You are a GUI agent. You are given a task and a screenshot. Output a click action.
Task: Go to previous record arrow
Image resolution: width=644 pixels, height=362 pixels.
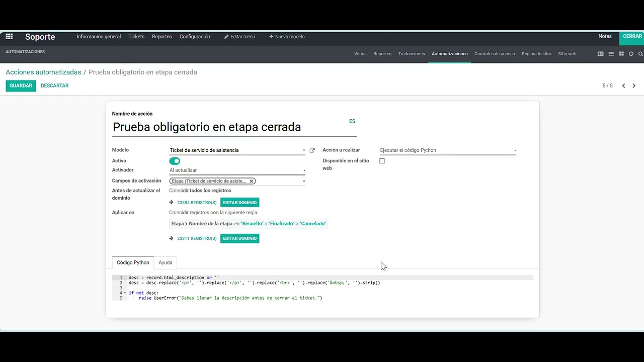(x=623, y=86)
